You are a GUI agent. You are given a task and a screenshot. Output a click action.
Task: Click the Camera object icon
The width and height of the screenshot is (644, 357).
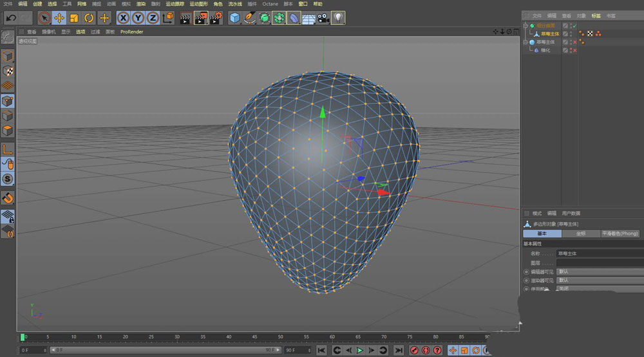(323, 18)
